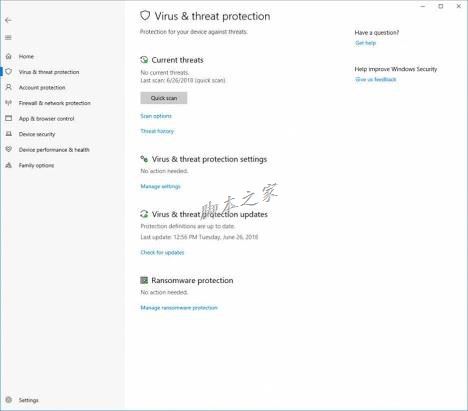Open Manage ransomware protection link
468x411 pixels.
pos(179,308)
